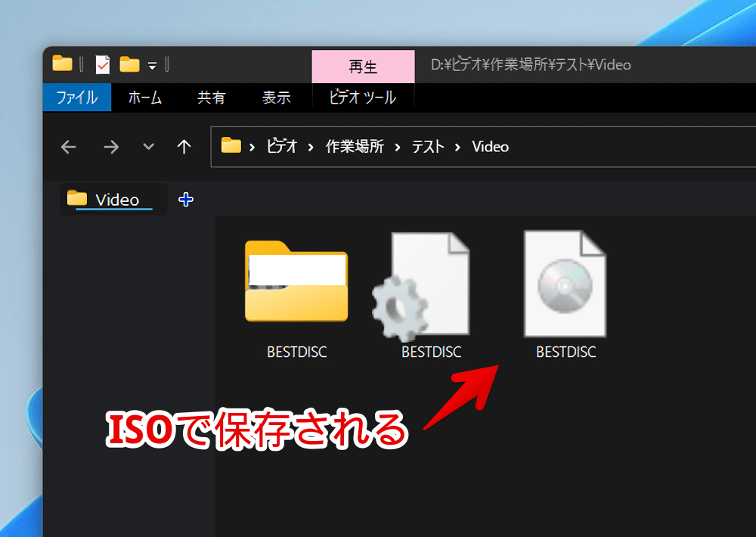
Task: Click the 再生 contextual tab
Action: click(x=363, y=67)
